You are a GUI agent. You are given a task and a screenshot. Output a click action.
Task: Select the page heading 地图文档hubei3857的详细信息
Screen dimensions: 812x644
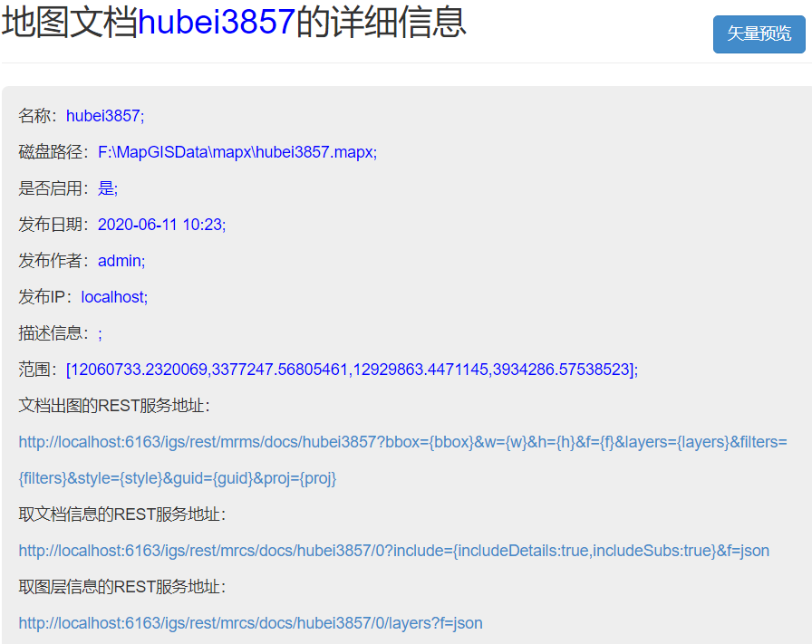coord(234,23)
